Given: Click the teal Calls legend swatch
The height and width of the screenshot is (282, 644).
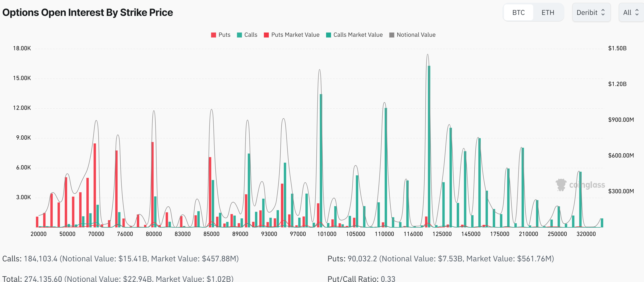Looking at the screenshot, I should [x=239, y=35].
